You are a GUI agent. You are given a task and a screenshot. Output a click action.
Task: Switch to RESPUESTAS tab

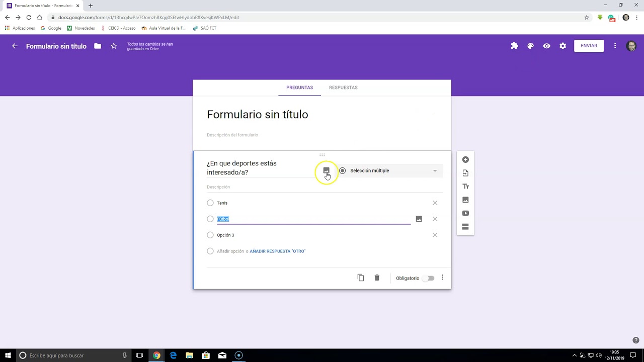343,87
